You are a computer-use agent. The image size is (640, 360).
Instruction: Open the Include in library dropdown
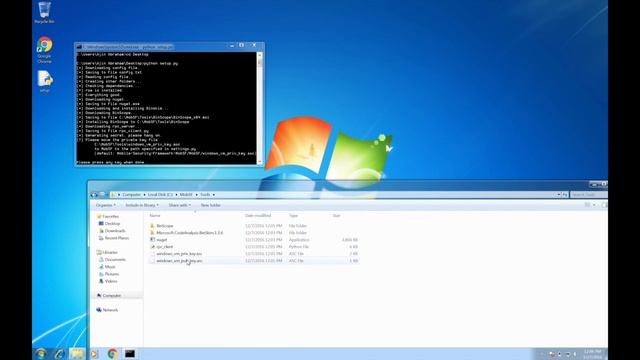point(142,205)
